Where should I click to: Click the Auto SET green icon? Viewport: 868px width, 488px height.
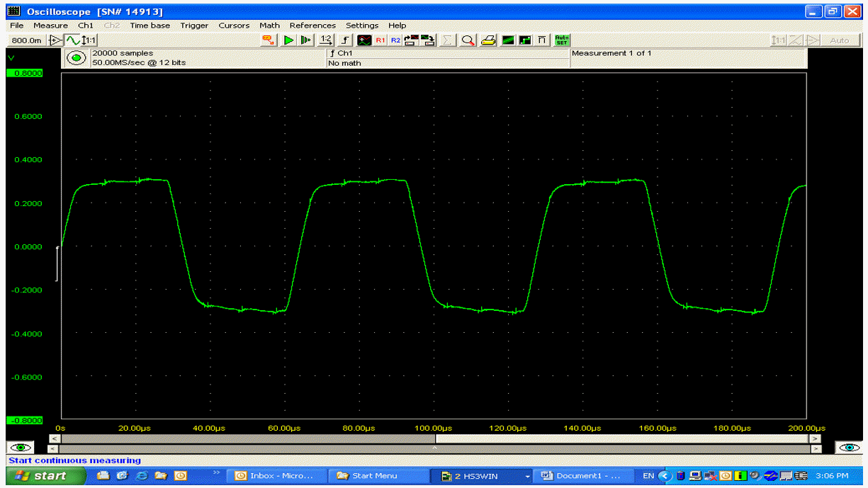coord(562,40)
